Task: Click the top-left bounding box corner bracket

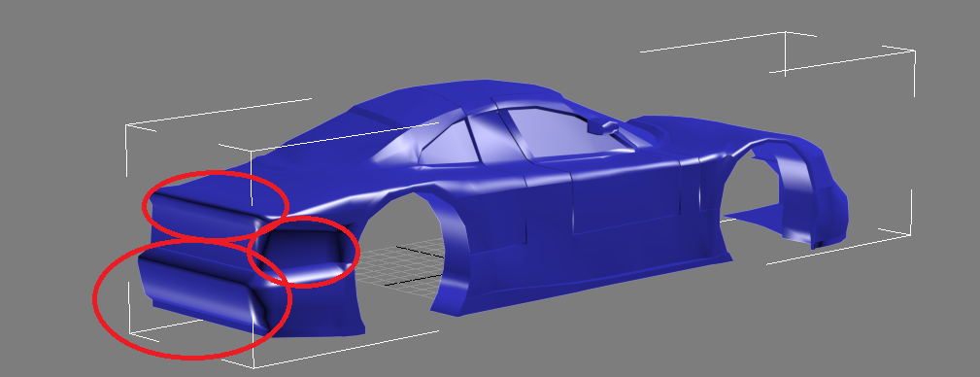Action: point(141,128)
